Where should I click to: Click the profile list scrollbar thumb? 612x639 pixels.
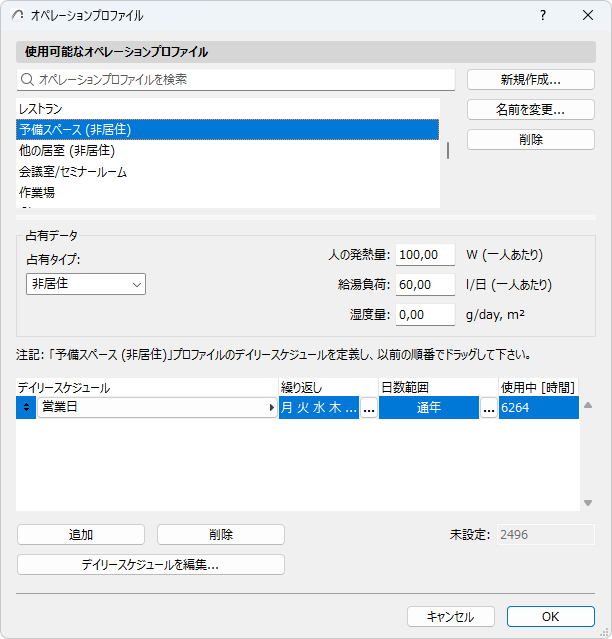447,150
